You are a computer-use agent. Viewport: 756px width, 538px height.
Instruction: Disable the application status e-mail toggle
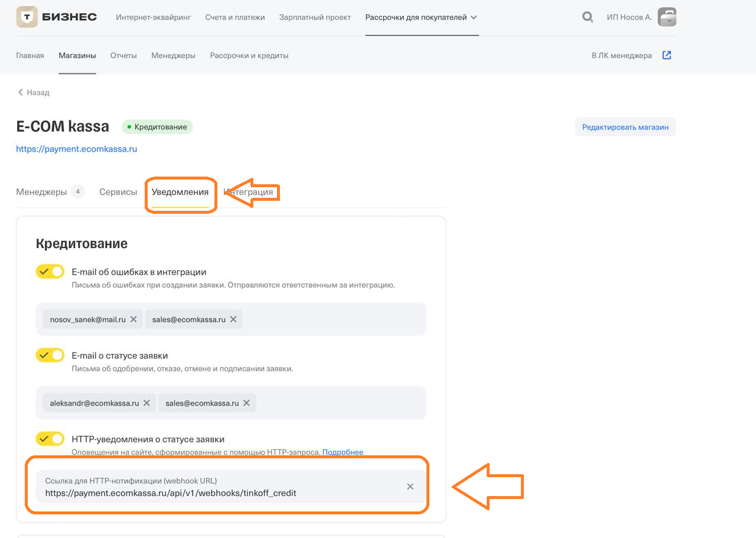click(x=50, y=355)
